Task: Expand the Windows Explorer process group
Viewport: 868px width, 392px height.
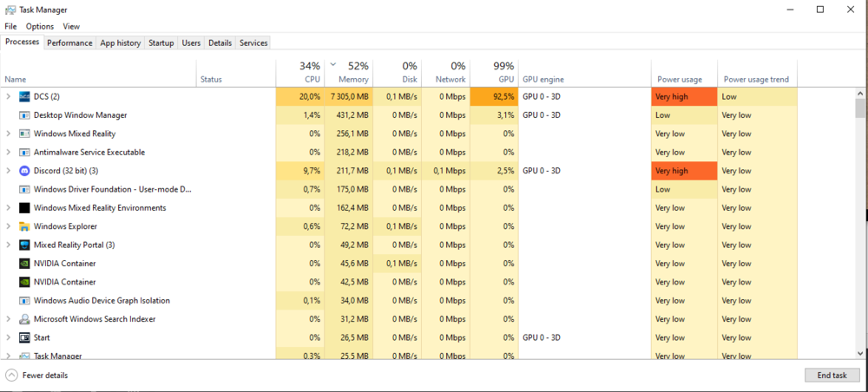Action: (8, 226)
